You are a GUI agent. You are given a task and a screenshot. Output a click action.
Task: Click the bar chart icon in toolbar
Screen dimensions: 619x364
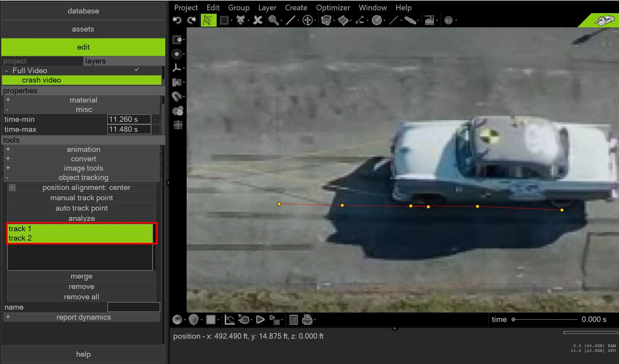429,20
